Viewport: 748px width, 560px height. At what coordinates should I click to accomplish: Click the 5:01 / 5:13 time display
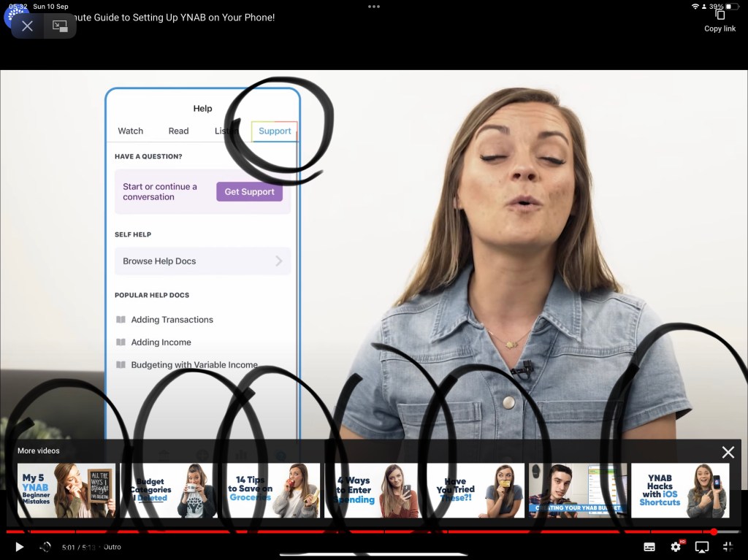[x=78, y=547]
